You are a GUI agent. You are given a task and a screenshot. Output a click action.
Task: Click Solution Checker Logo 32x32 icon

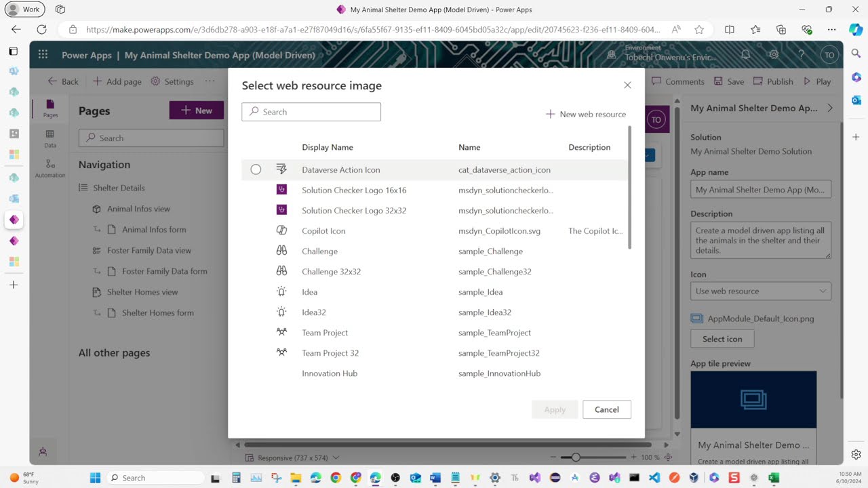[x=281, y=210]
